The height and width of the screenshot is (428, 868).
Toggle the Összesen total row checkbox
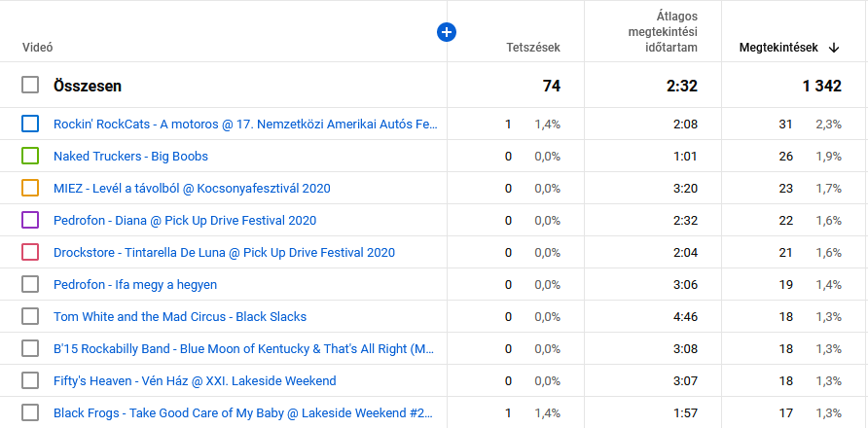click(x=30, y=86)
